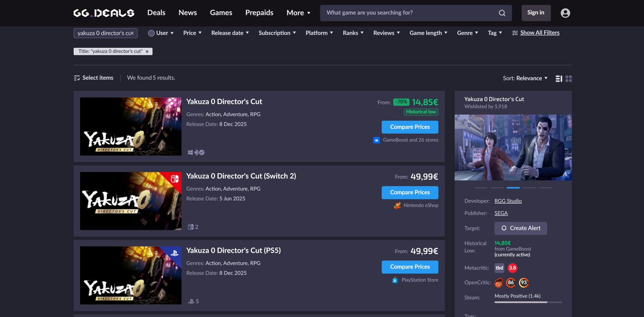Open the Platform filter dropdown
Viewport: 644px width, 317px height.
coord(319,33)
